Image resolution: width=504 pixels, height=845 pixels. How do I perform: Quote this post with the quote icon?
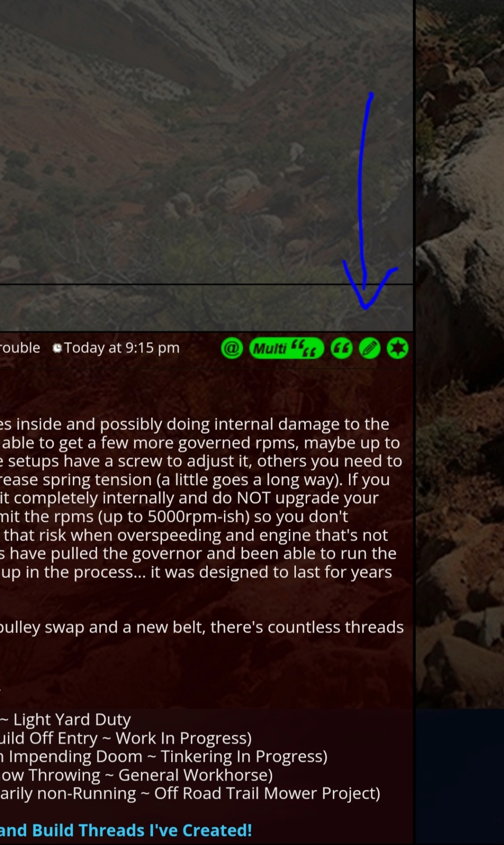pyautogui.click(x=342, y=349)
